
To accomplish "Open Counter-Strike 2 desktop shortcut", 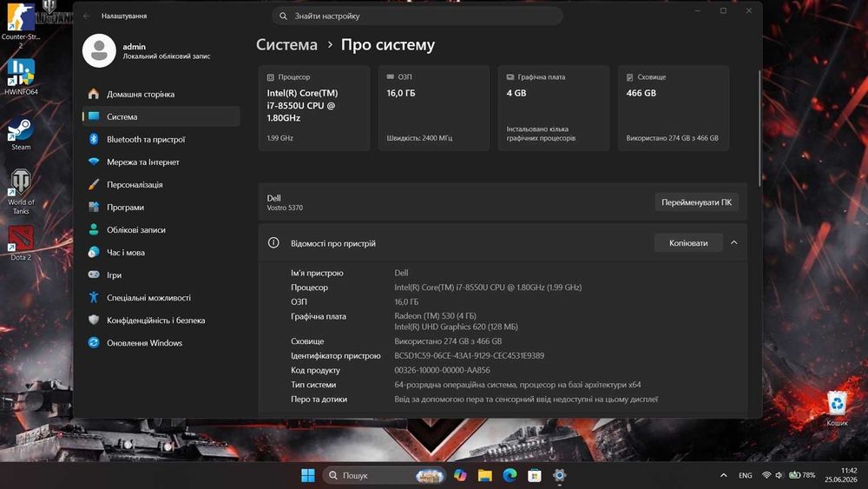I will (x=21, y=25).
